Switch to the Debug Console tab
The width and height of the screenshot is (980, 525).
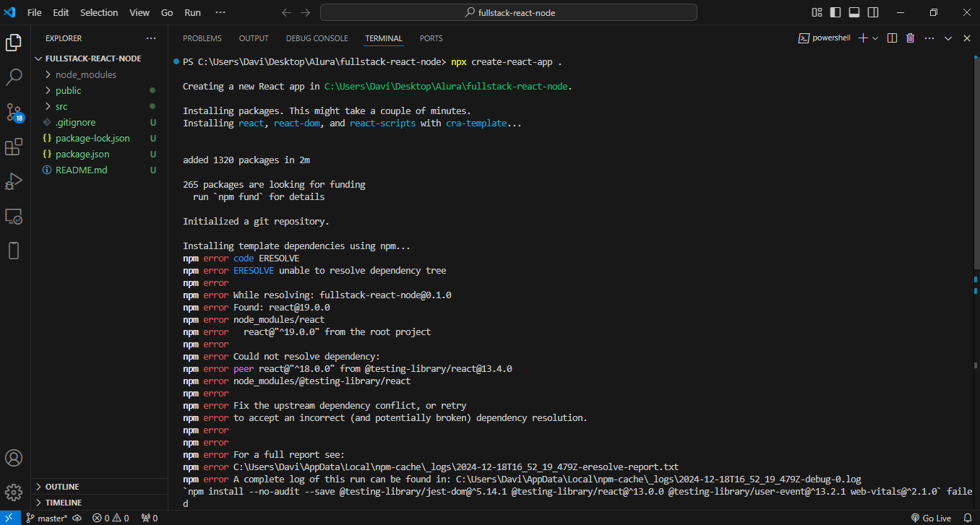pyautogui.click(x=317, y=38)
